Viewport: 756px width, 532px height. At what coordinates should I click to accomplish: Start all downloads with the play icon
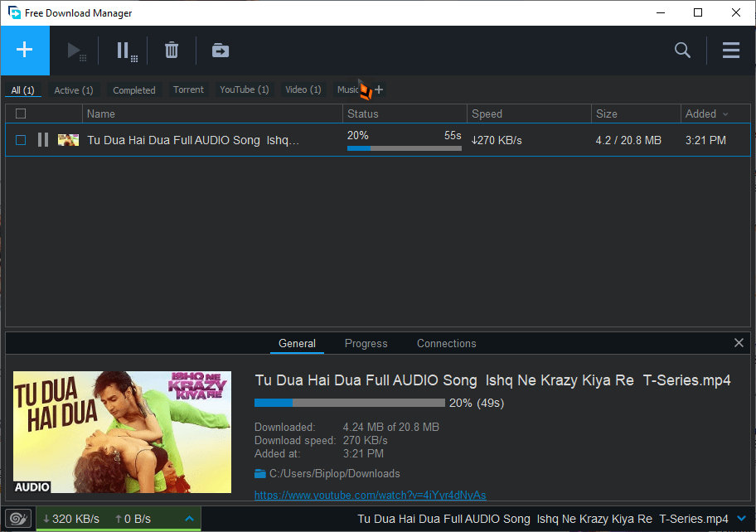point(76,51)
